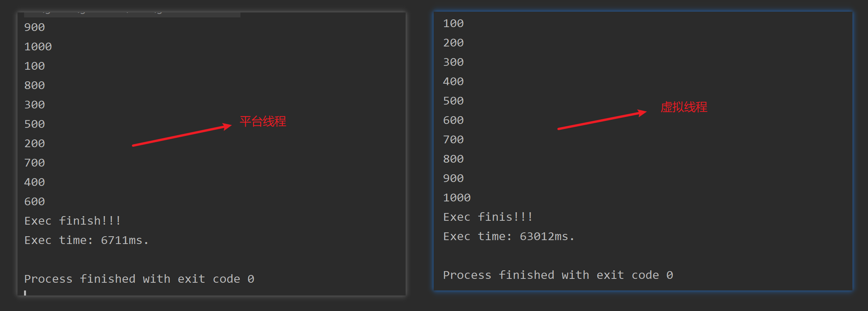Click the 'Exec finish!!!' output line
The height and width of the screenshot is (311, 868).
tap(73, 221)
